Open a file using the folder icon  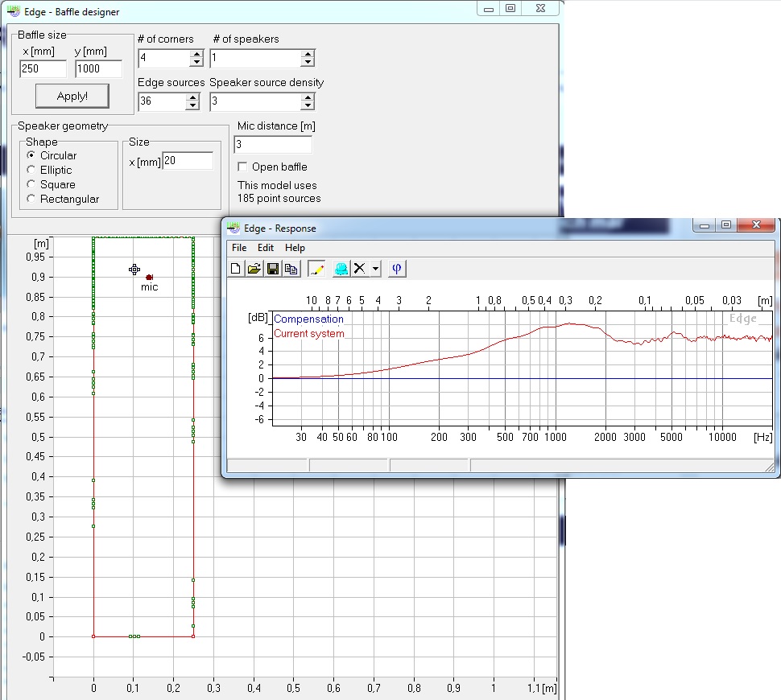point(254,270)
